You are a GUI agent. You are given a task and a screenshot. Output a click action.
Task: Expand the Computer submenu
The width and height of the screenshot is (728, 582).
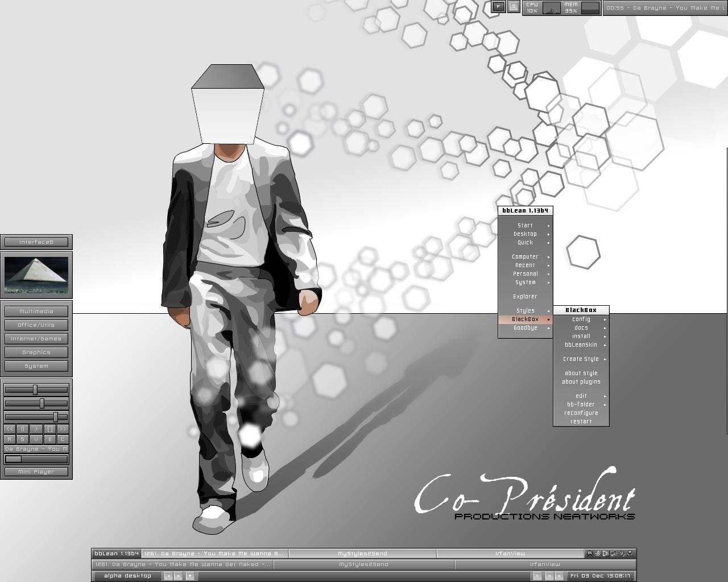pos(525,257)
